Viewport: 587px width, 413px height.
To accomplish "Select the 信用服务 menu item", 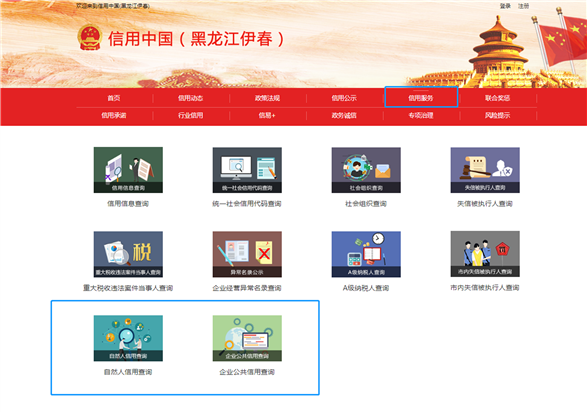I will 421,98.
